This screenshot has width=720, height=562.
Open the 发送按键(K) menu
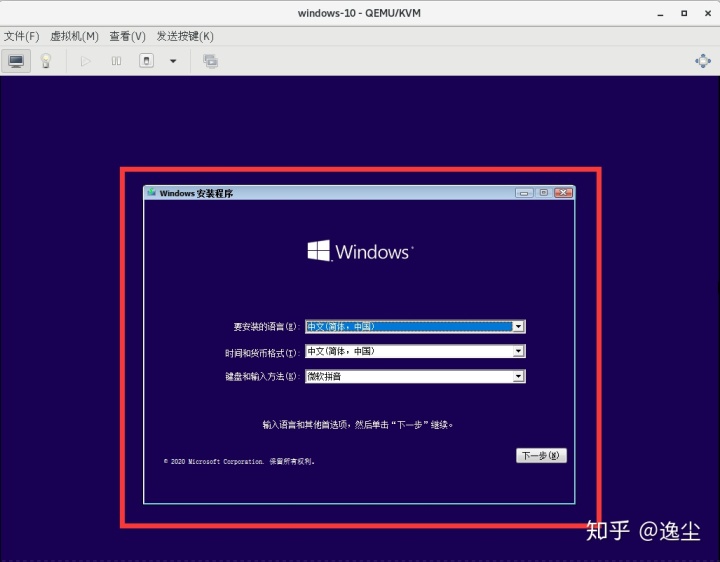click(x=185, y=36)
